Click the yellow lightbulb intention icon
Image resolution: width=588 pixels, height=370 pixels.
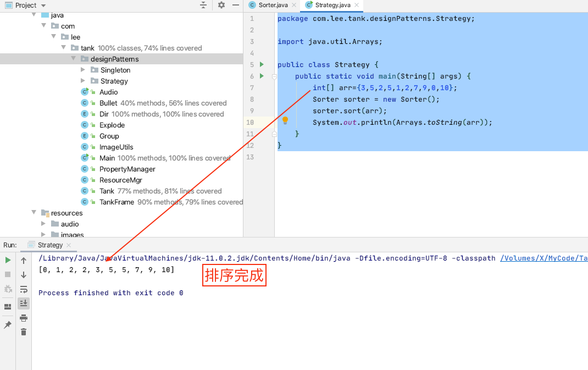tap(285, 120)
